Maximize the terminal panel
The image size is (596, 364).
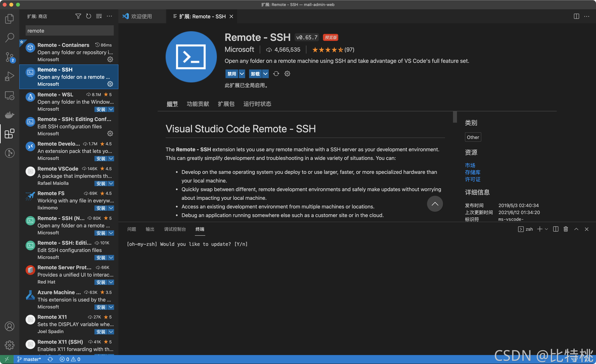click(576, 229)
